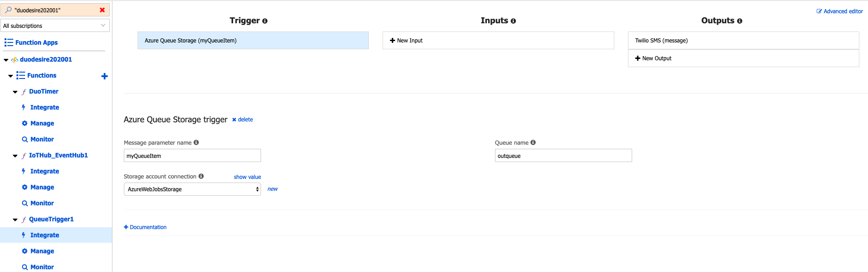Screen dimensions: 868x272
Task: Open Manage under QueueTrigger1
Action: pyautogui.click(x=42, y=251)
